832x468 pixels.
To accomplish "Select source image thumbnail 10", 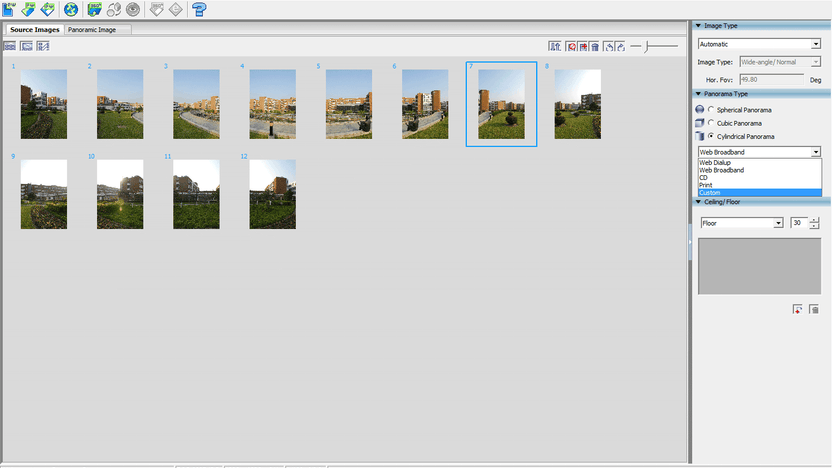I will pyautogui.click(x=120, y=194).
